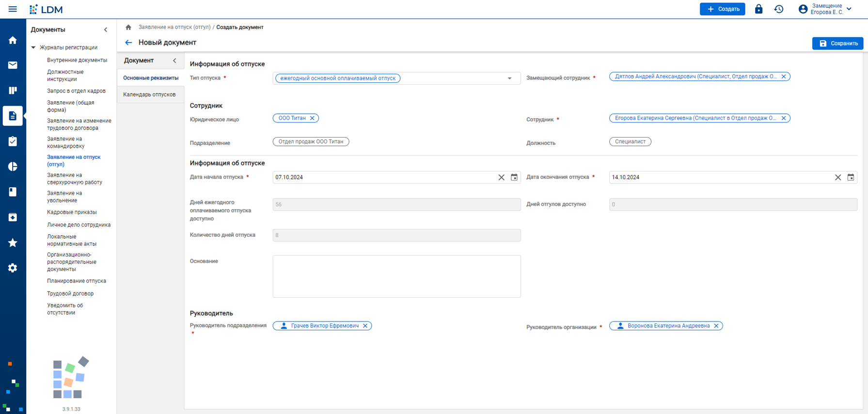The image size is (868, 414).
Task: Open the history clock icon
Action: (x=779, y=9)
